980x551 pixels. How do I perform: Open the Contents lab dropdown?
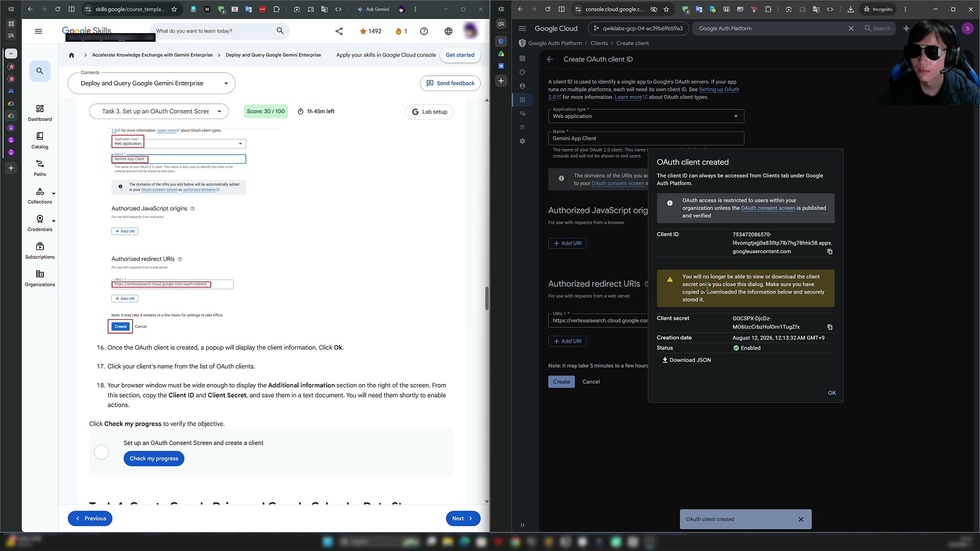coord(152,83)
